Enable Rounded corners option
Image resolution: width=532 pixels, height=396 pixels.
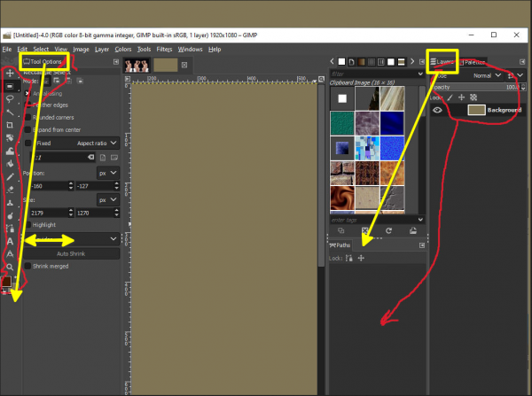27,117
